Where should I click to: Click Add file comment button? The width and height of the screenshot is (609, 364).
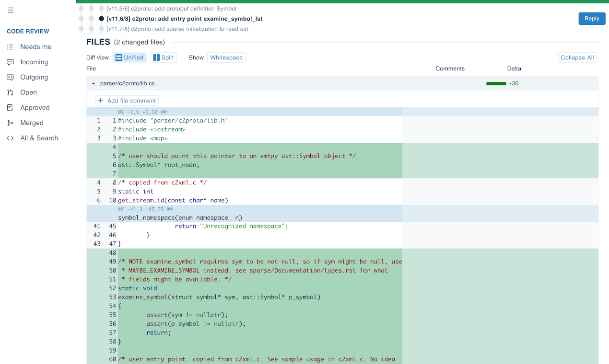click(127, 101)
